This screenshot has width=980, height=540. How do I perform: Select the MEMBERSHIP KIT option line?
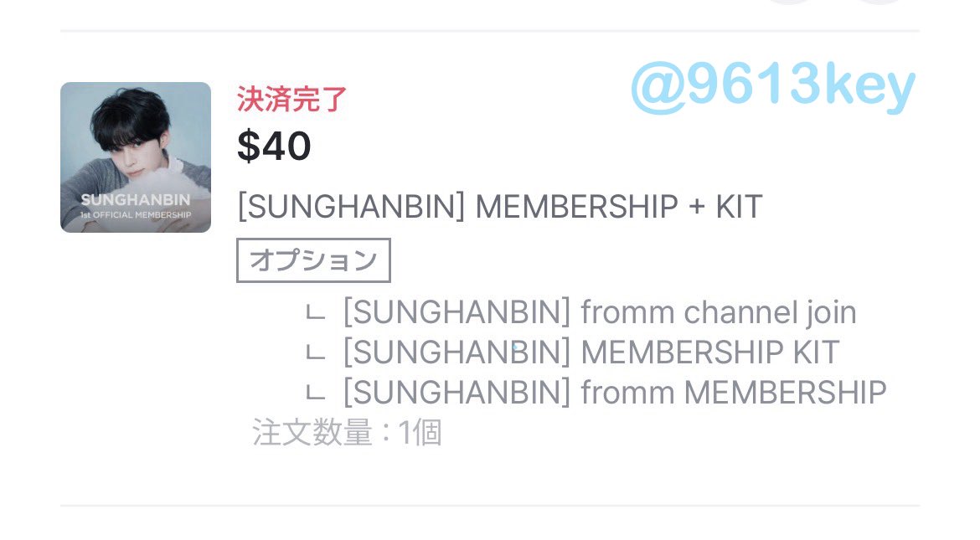point(591,352)
